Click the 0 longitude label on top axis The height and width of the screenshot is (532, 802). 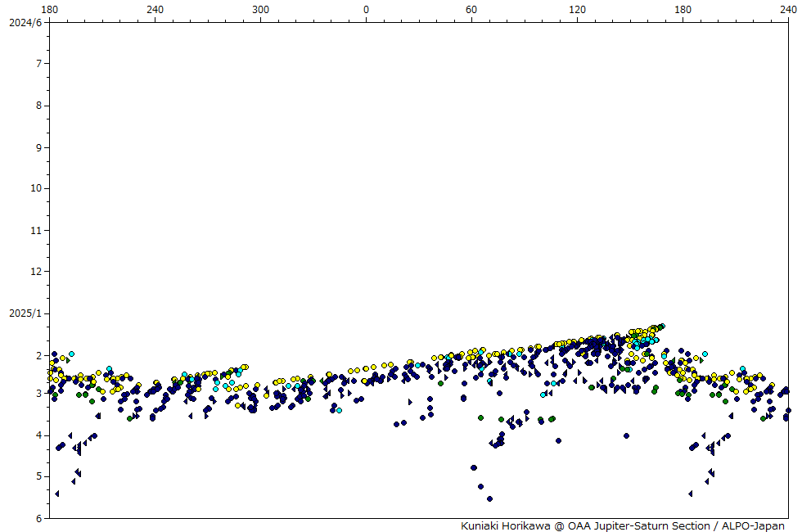[x=366, y=9]
